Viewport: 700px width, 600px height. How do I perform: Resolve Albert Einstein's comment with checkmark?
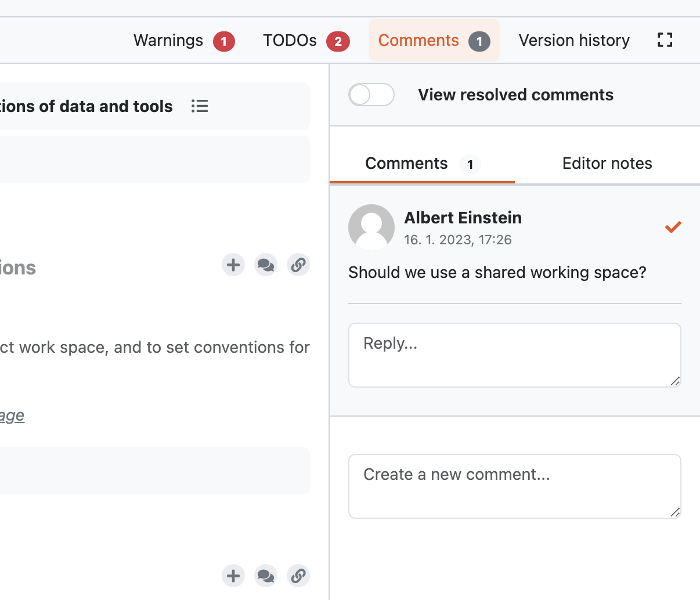673,227
